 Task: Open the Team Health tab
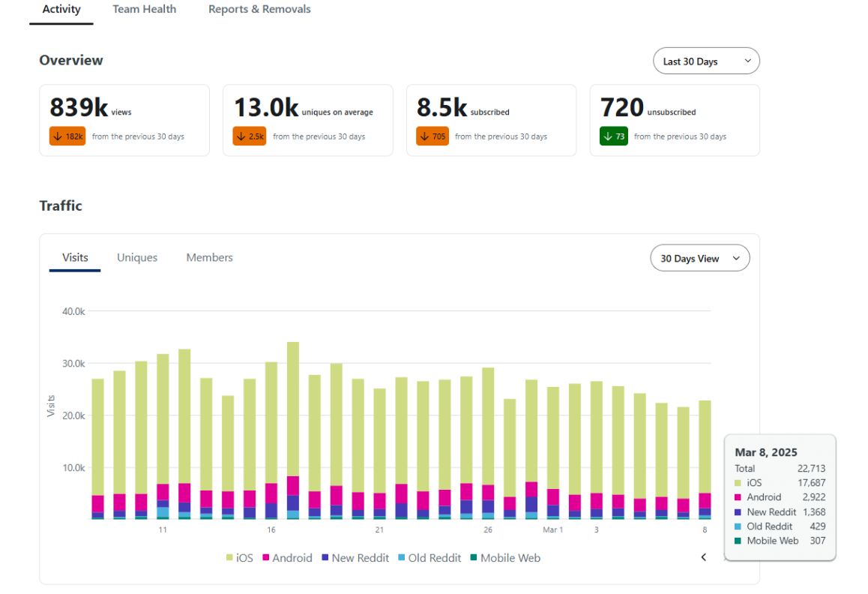(x=145, y=10)
